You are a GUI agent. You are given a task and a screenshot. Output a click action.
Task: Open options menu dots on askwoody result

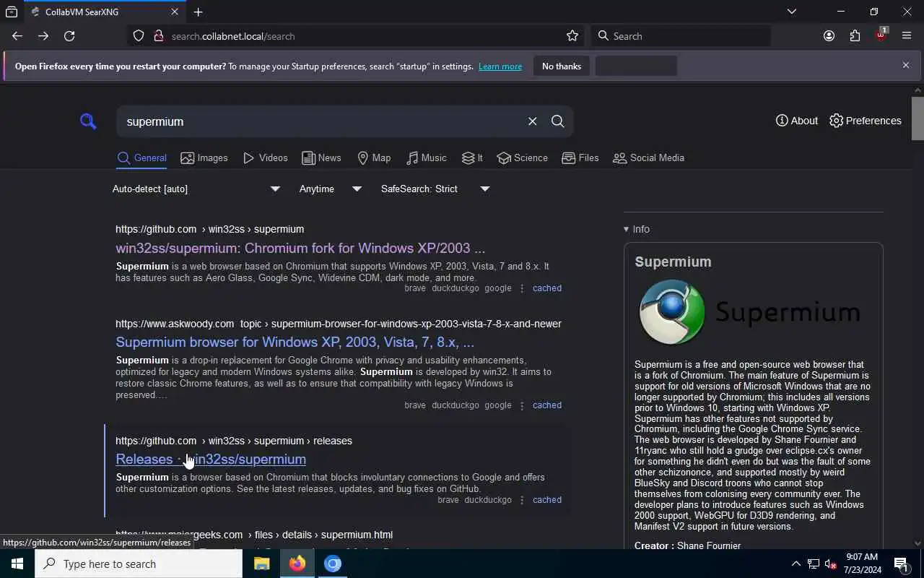click(x=522, y=405)
